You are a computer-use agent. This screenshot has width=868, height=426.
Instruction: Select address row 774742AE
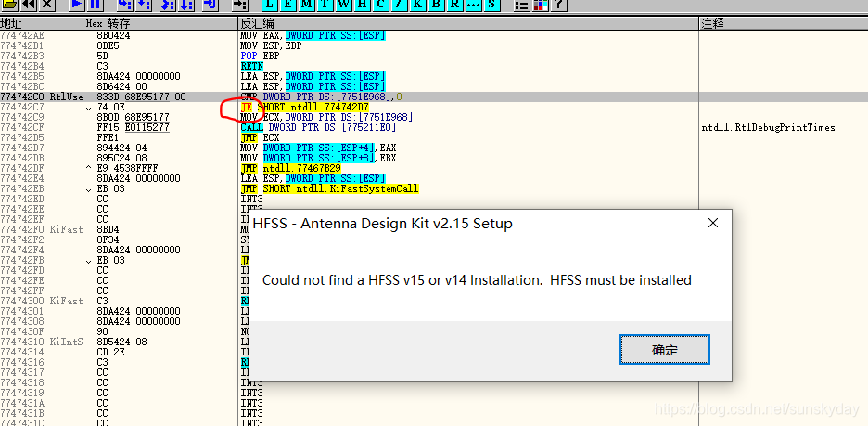pyautogui.click(x=21, y=35)
